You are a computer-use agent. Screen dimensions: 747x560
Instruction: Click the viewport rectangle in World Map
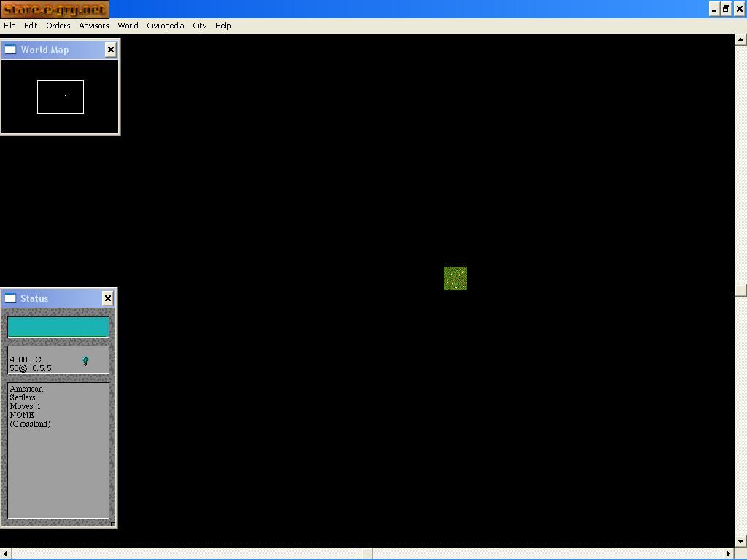click(61, 97)
